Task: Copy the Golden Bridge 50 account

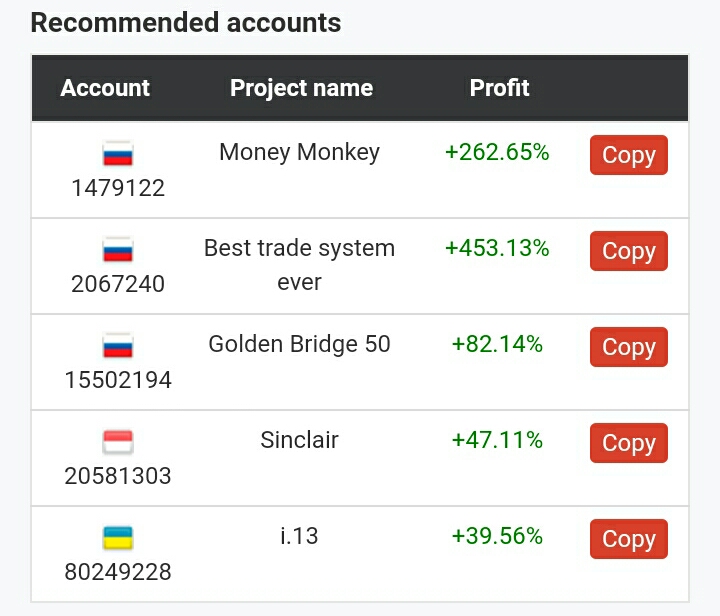Action: pos(629,347)
